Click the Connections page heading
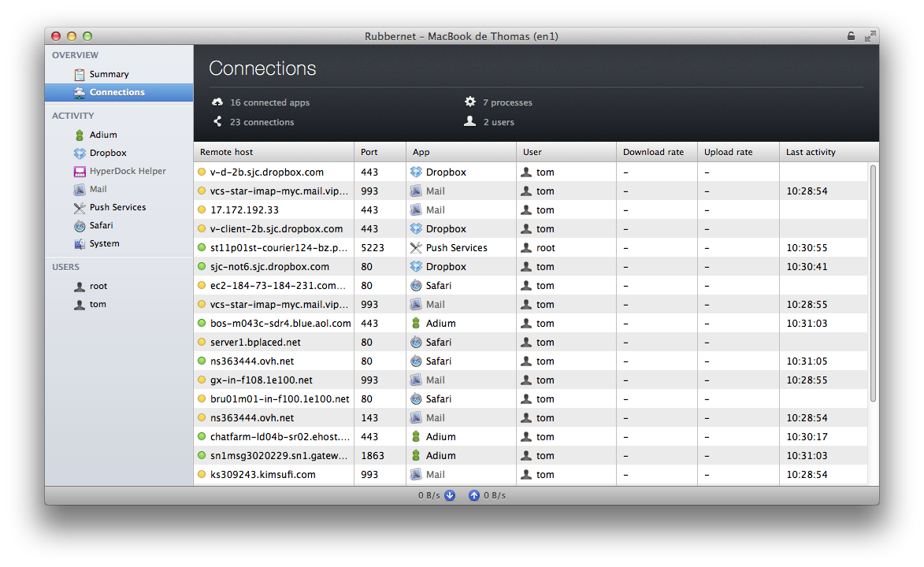This screenshot has height=567, width=924. tap(262, 69)
